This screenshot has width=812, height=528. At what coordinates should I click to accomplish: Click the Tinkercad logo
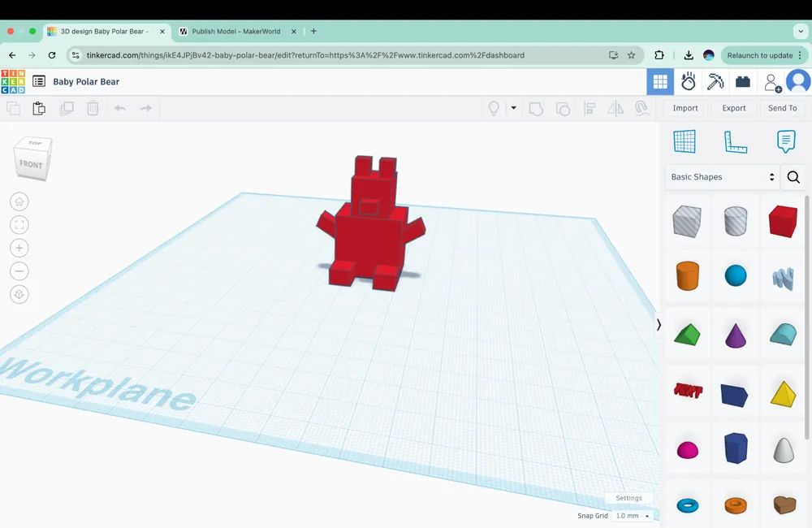[13, 81]
